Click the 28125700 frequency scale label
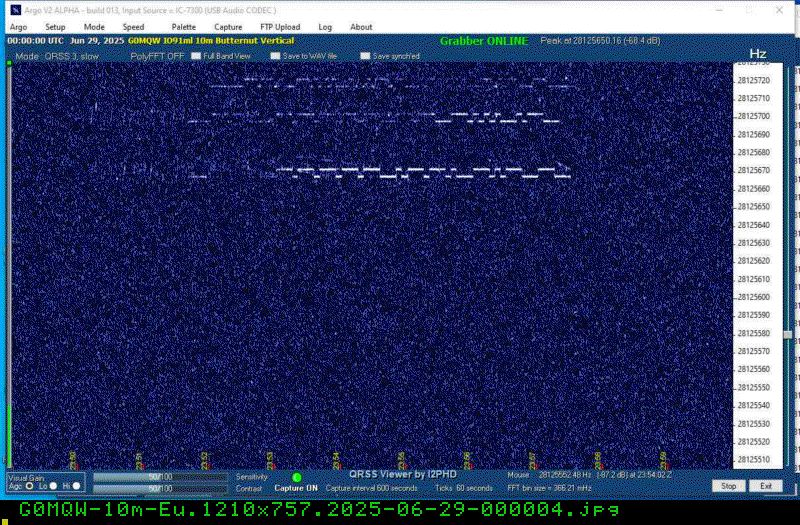This screenshot has width=800, height=525. point(754,116)
